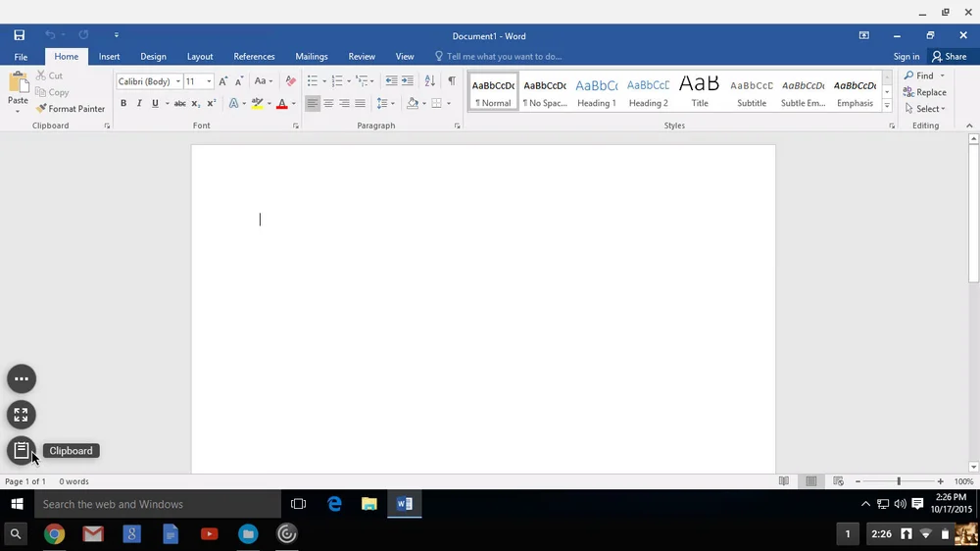The width and height of the screenshot is (980, 551).
Task: Switch to the Layout tab
Action: tap(200, 56)
